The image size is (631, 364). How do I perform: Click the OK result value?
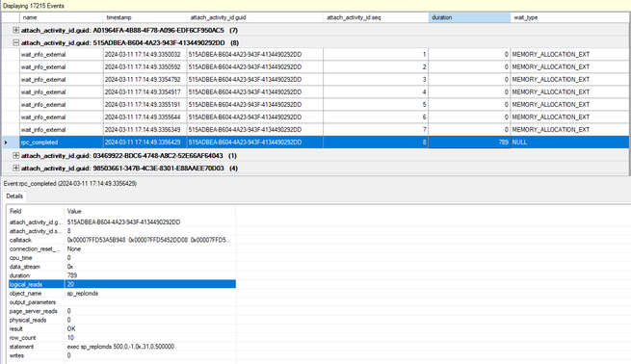point(71,328)
